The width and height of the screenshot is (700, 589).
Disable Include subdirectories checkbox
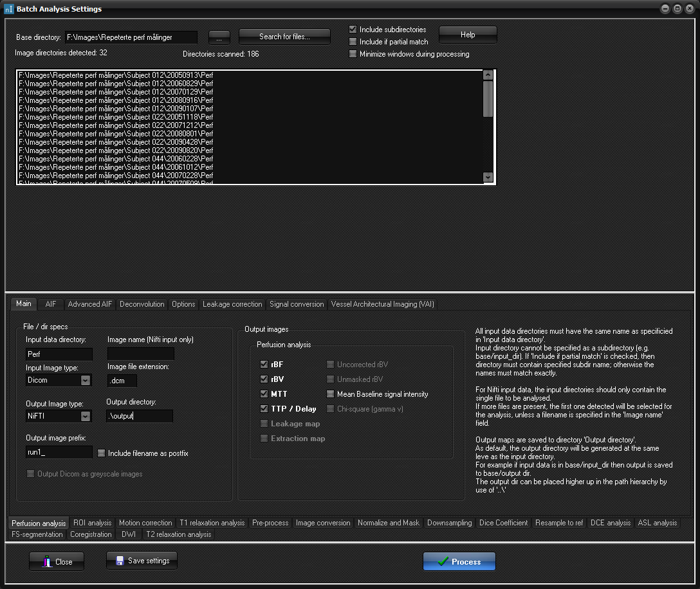pos(353,30)
